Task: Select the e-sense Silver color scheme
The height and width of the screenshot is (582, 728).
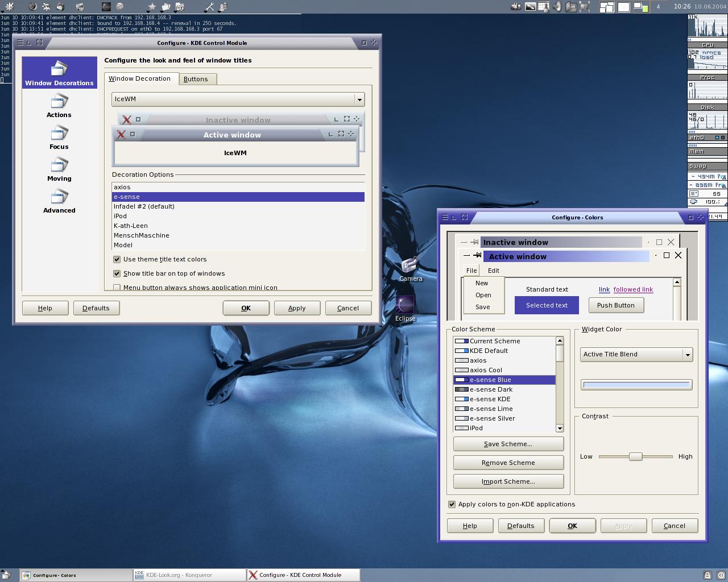Action: click(504, 418)
